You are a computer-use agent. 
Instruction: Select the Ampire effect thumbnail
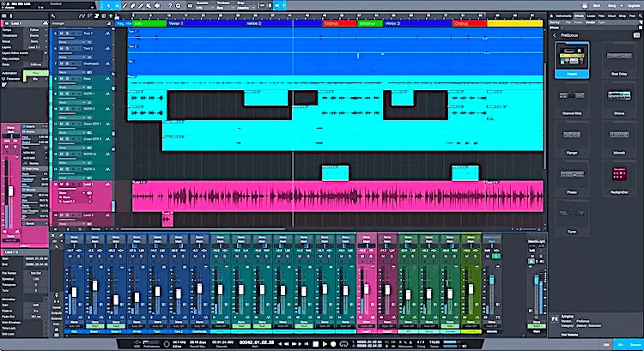572,59
